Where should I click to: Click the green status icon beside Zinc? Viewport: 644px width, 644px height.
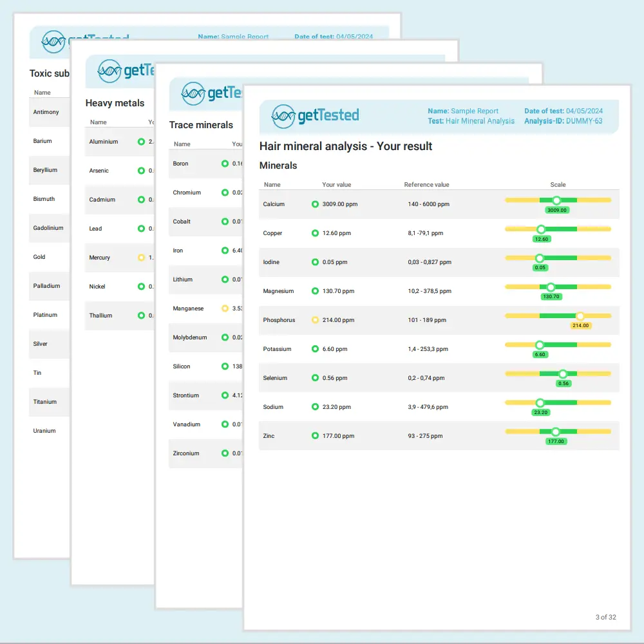tap(315, 436)
